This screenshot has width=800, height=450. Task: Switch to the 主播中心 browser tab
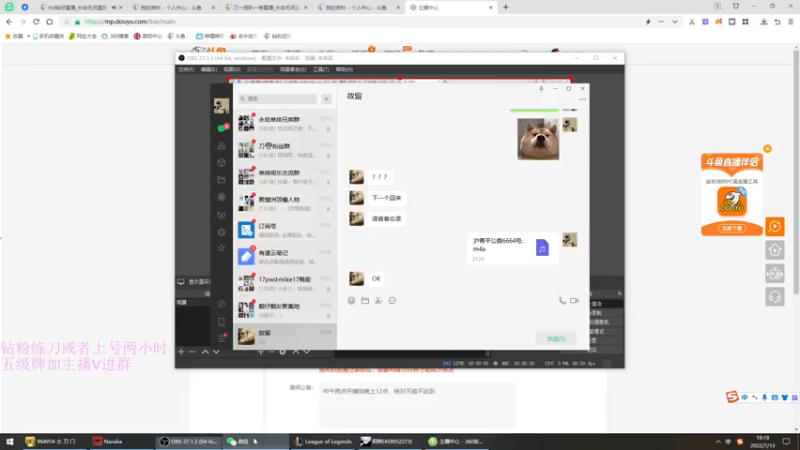[x=451, y=8]
